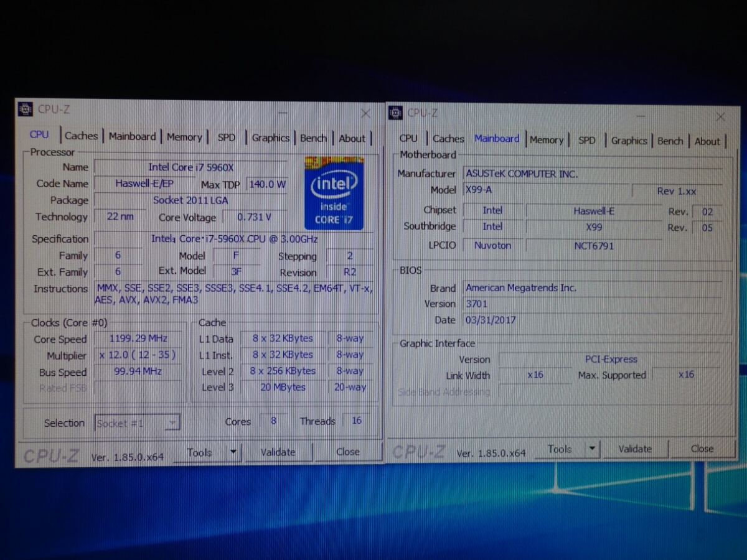Click Level 3 cache value 20 MBytes
747x560 pixels.
(283, 387)
